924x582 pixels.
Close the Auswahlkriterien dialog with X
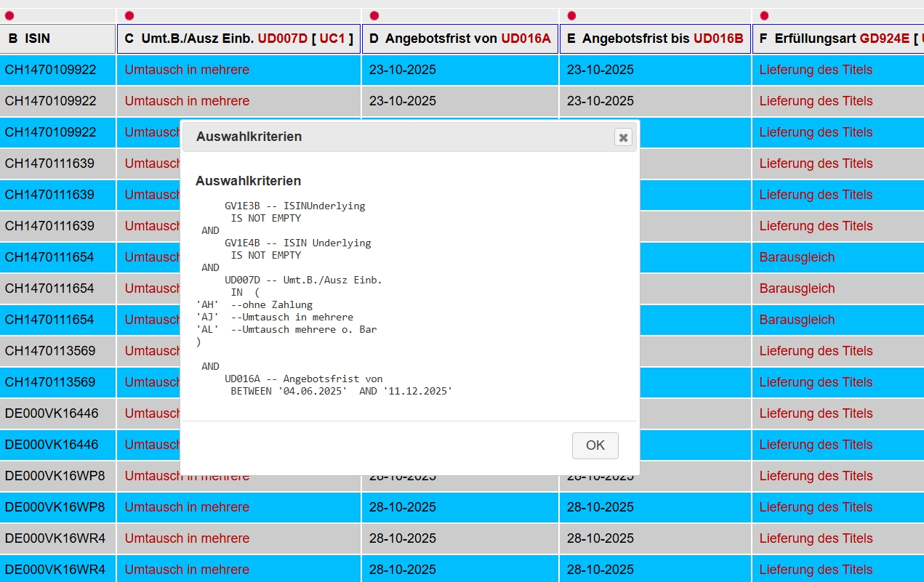click(623, 137)
